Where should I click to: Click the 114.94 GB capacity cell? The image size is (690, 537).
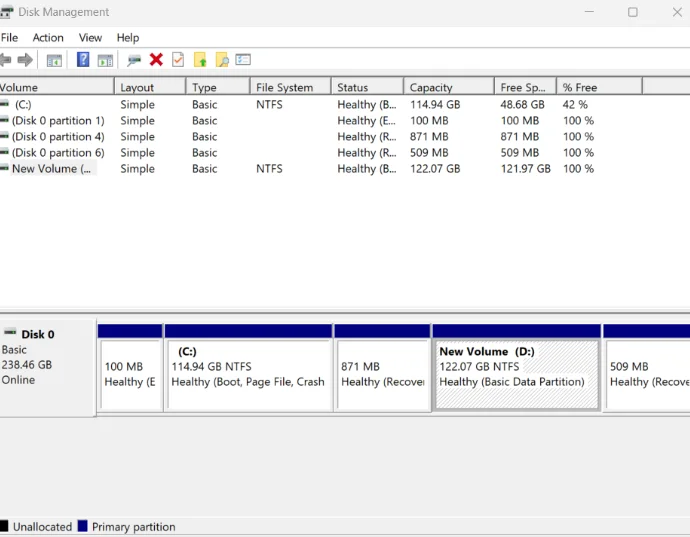click(x=435, y=104)
